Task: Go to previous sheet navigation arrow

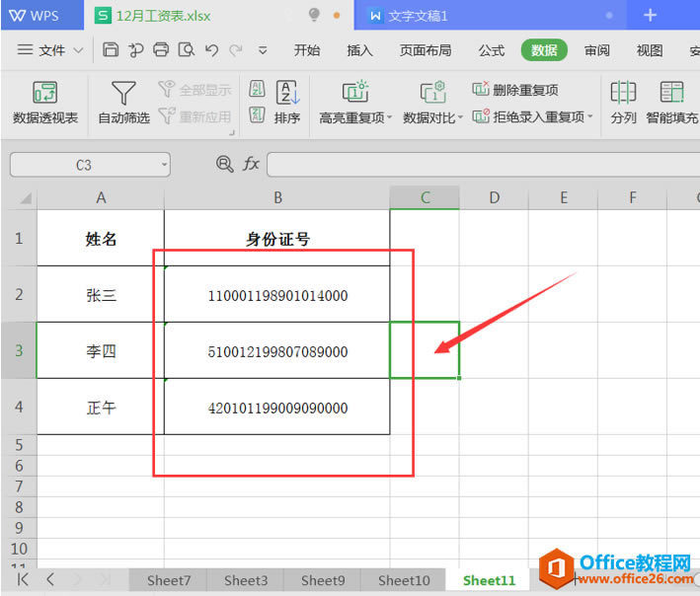Action: 50,579
